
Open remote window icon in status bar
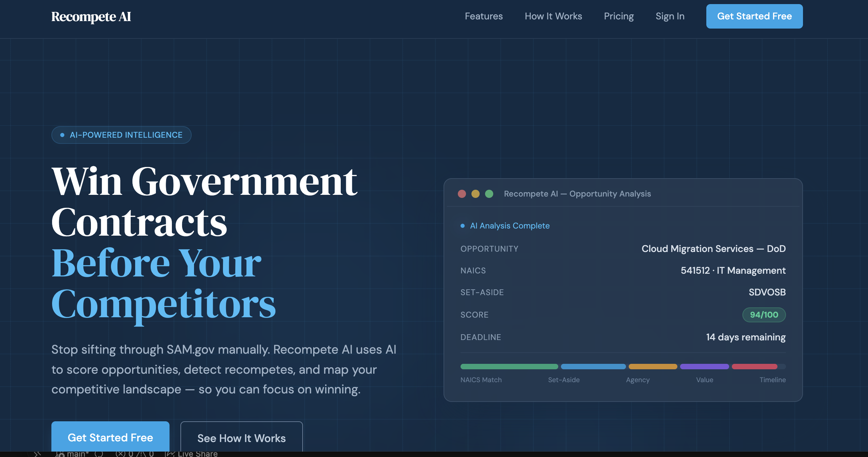click(x=37, y=454)
